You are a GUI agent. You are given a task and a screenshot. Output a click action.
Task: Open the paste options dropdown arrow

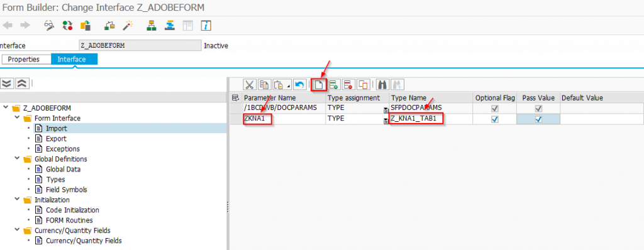(x=288, y=87)
